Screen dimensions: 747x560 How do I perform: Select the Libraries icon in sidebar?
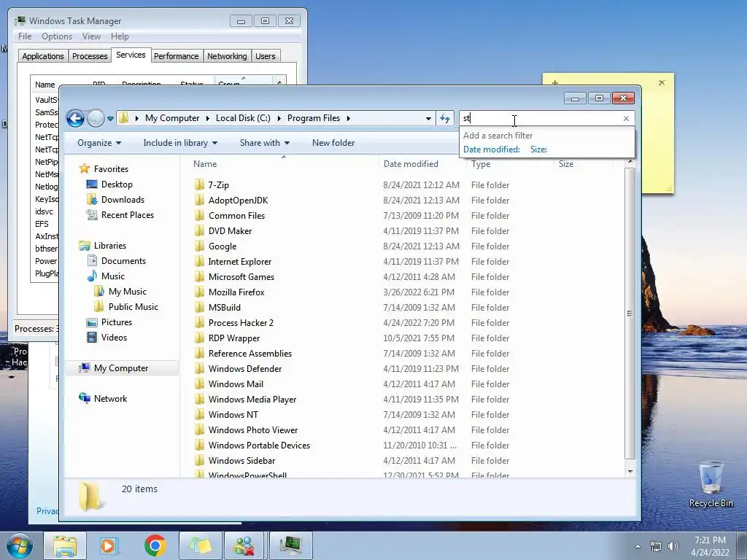click(x=85, y=246)
